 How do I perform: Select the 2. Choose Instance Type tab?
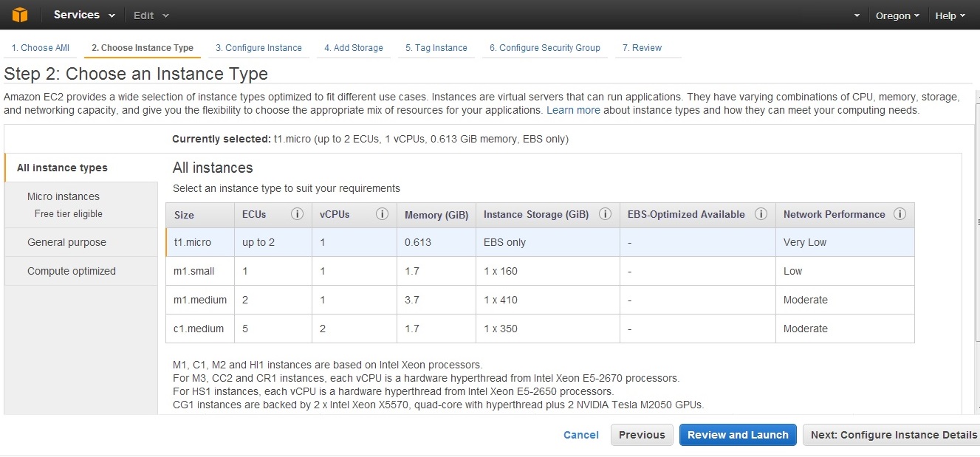point(143,48)
